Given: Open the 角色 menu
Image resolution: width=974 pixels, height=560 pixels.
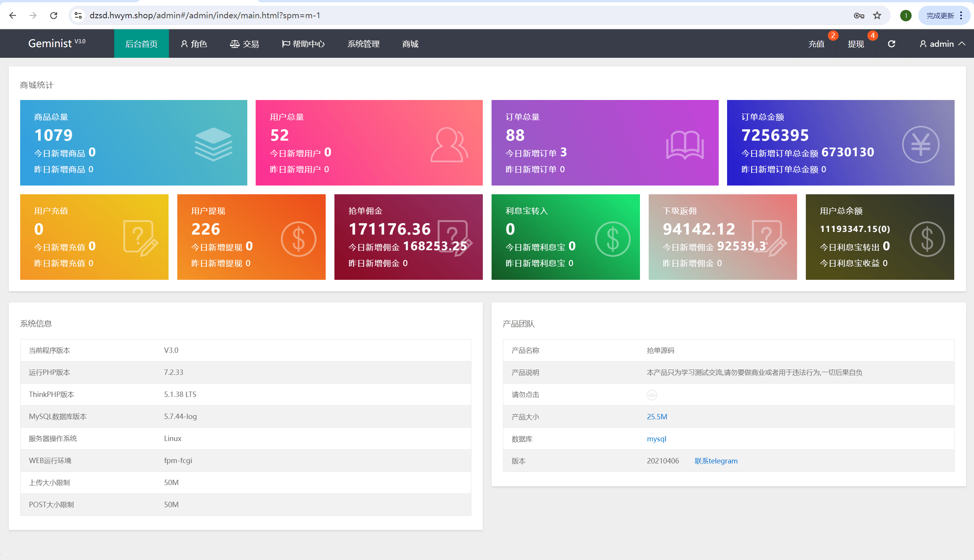Looking at the screenshot, I should point(194,44).
